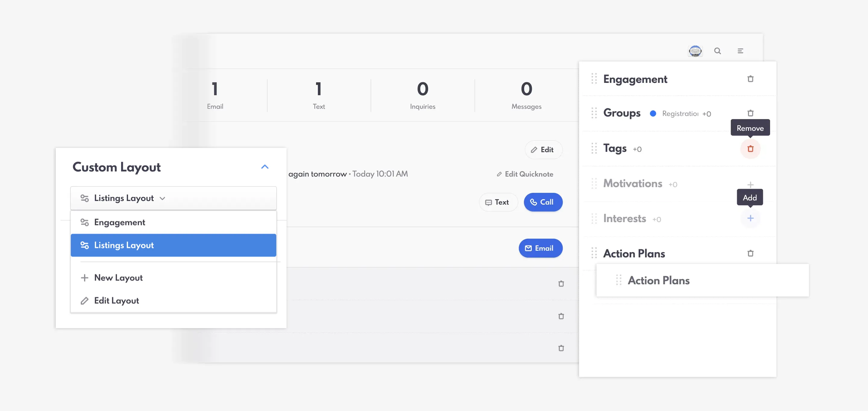Grab the Engagement drag handle
The image size is (868, 411).
594,79
